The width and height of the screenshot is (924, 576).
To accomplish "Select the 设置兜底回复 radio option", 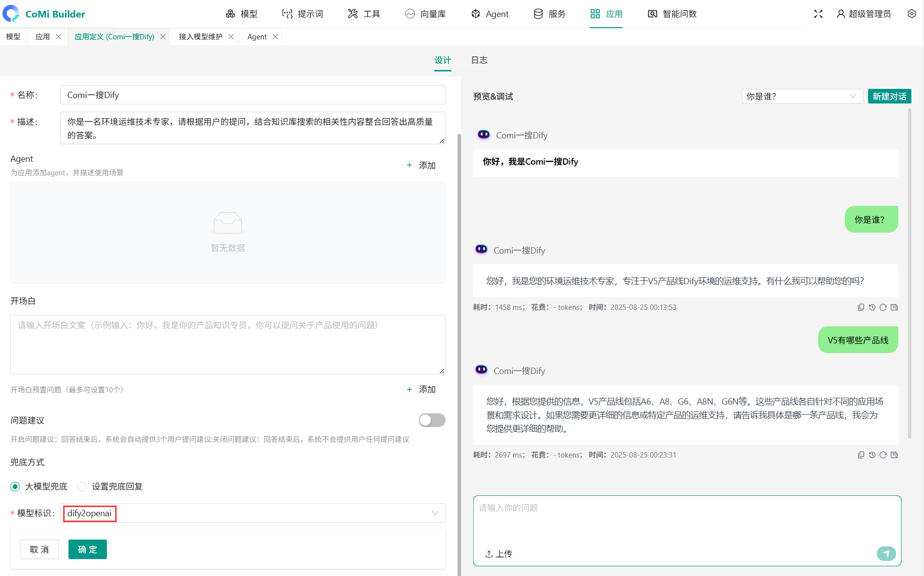I will point(83,487).
